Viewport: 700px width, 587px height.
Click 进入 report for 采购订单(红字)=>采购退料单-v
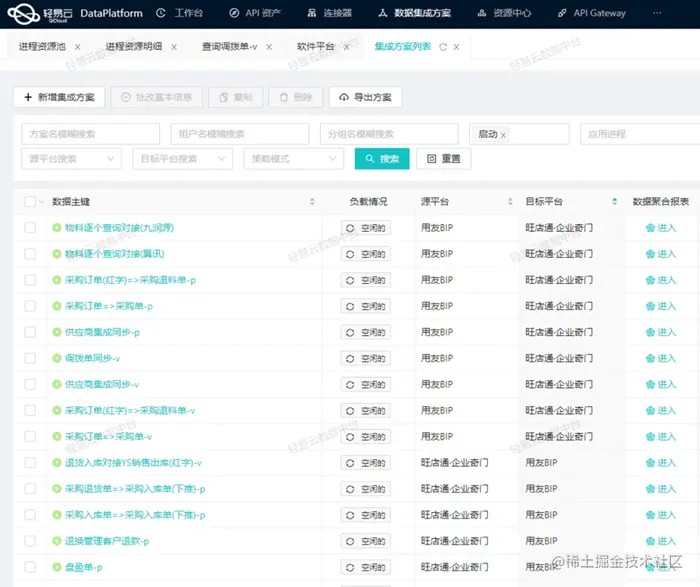[x=661, y=411]
